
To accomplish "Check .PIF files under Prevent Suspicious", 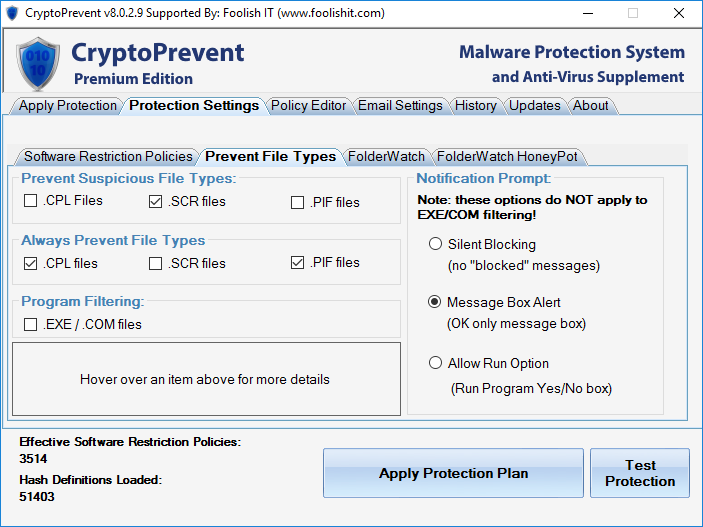I will coord(298,203).
